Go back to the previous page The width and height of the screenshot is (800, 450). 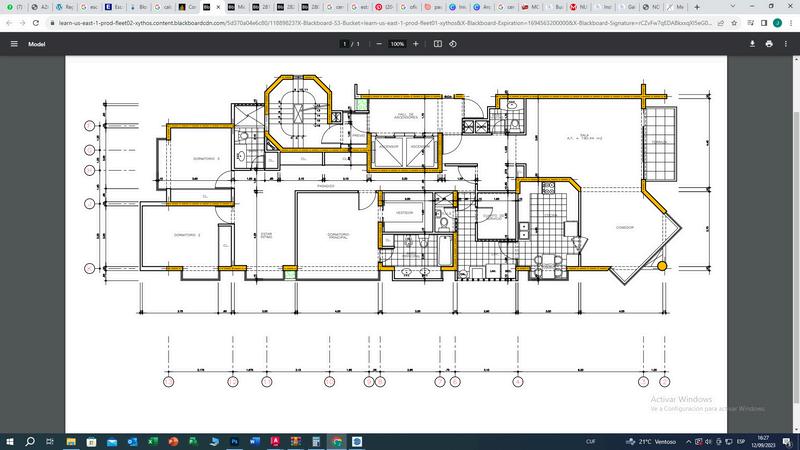[x=8, y=21]
